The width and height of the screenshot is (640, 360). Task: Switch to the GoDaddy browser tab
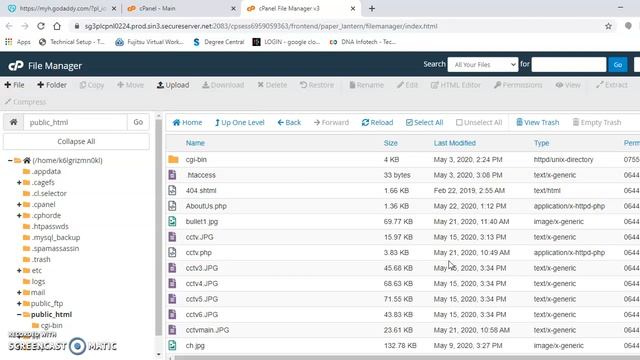click(x=61, y=8)
